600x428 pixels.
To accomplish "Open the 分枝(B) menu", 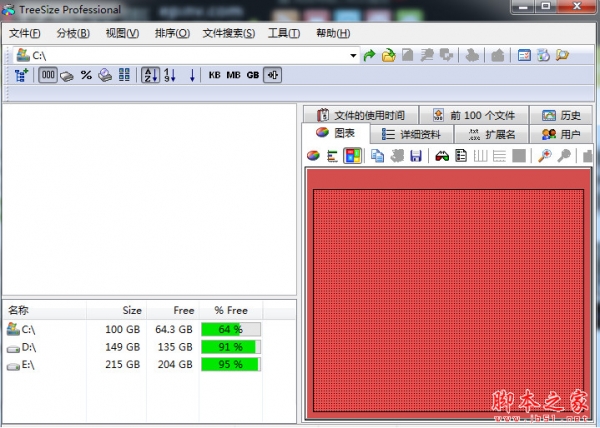I will 73,34.
